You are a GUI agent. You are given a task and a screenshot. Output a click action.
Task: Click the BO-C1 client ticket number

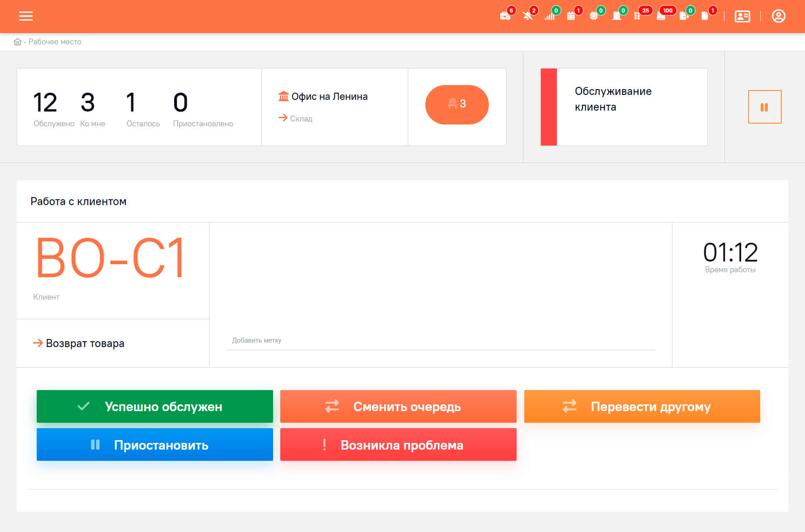(110, 258)
